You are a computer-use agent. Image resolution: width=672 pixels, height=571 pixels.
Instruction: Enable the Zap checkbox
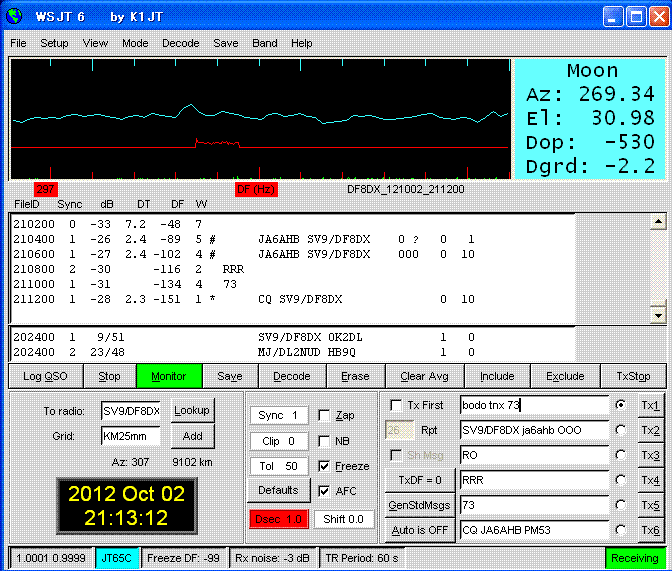(x=323, y=415)
